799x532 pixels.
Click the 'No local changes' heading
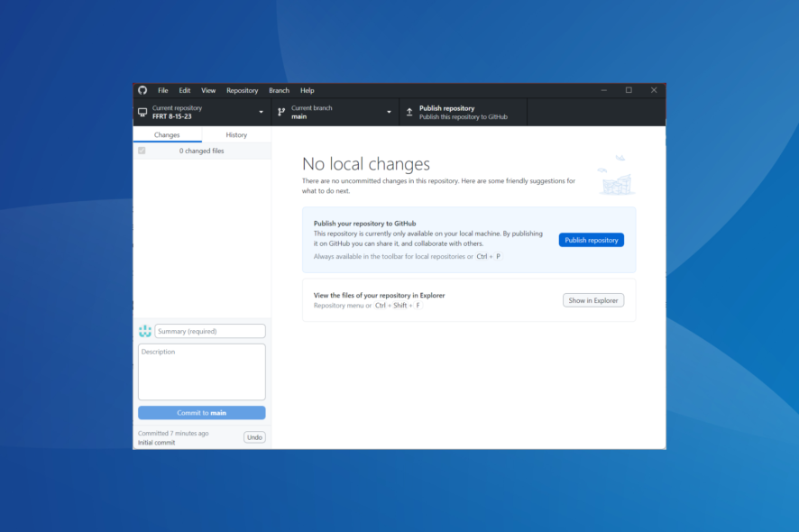coord(366,163)
